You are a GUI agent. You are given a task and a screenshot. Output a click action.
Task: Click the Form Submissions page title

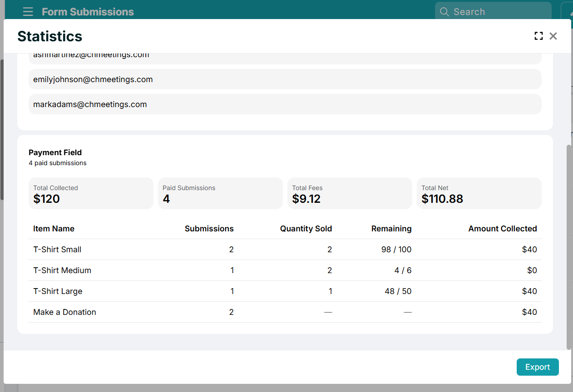[x=88, y=12]
